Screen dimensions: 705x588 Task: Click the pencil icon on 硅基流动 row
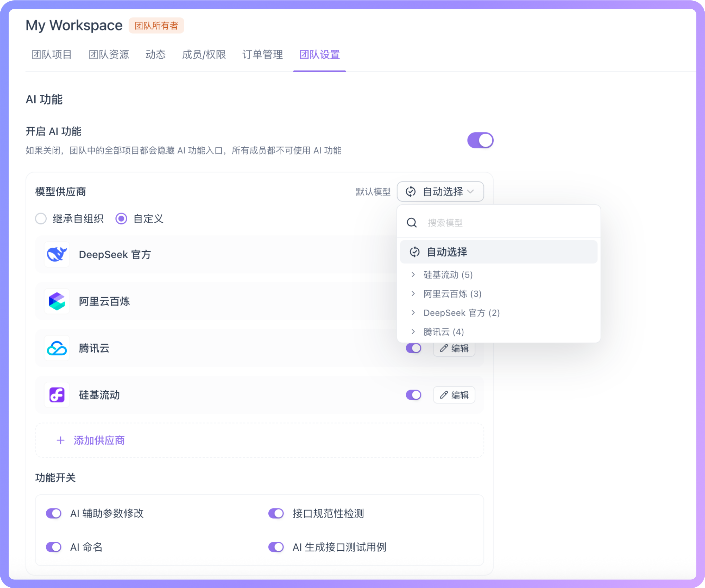click(x=444, y=395)
